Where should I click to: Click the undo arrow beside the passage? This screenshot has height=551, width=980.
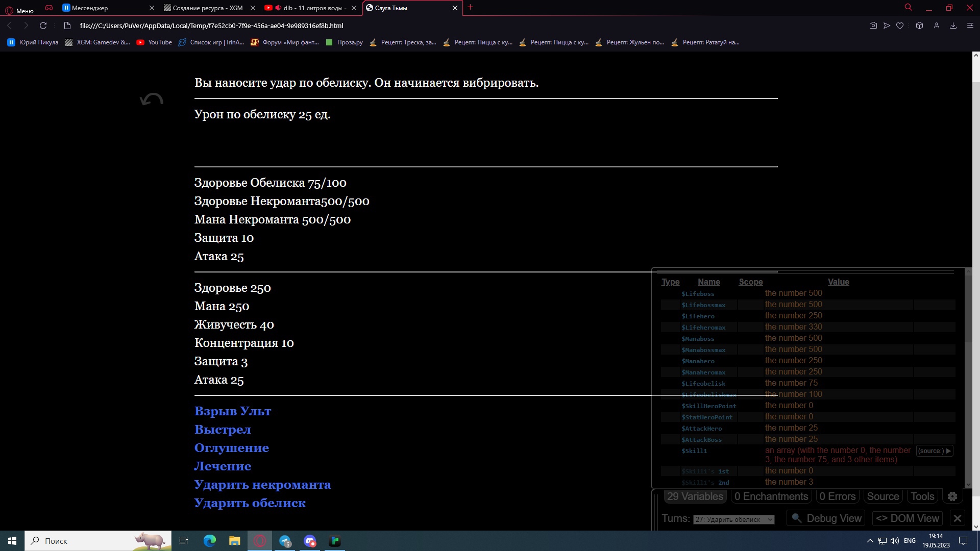pyautogui.click(x=152, y=99)
